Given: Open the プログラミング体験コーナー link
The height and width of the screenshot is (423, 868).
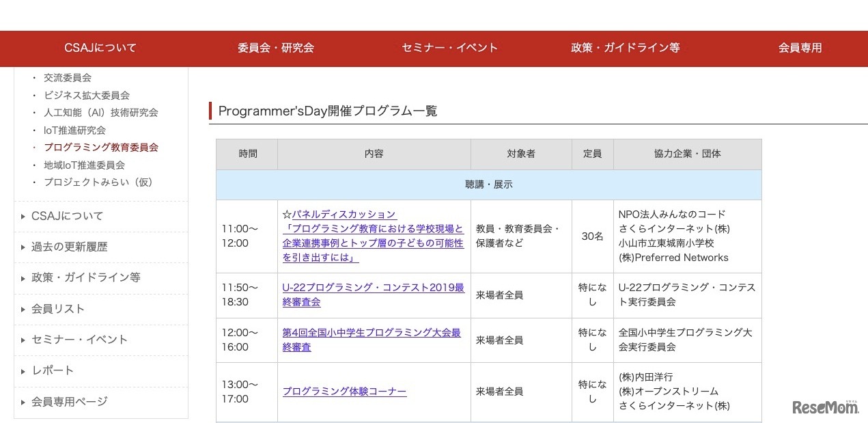Looking at the screenshot, I should [x=344, y=392].
